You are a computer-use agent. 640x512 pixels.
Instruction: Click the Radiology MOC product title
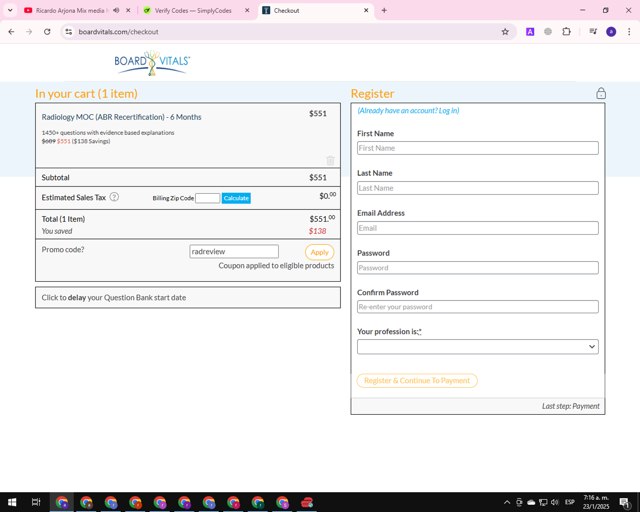pos(121,117)
